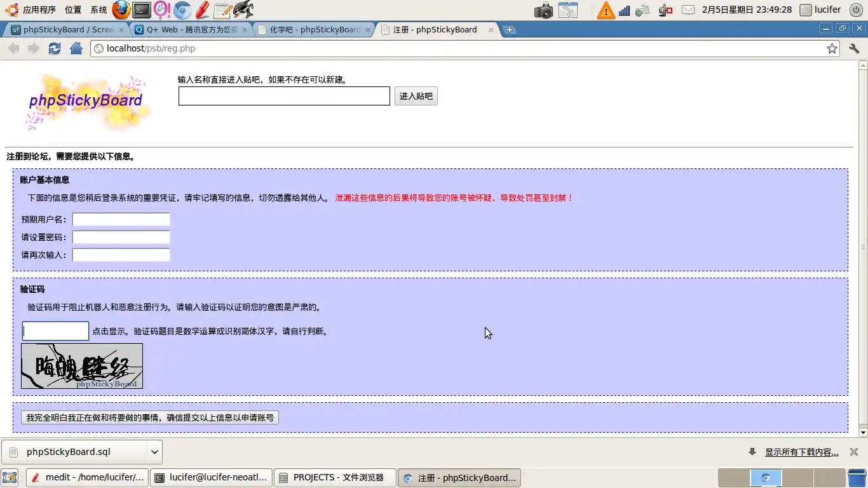Select the active workspace with Chromium
This screenshot has width=868, height=488.
pos(766,478)
